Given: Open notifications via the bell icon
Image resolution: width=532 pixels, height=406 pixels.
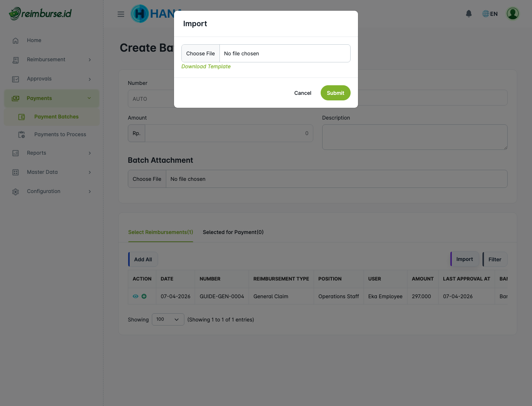Looking at the screenshot, I should (468, 13).
